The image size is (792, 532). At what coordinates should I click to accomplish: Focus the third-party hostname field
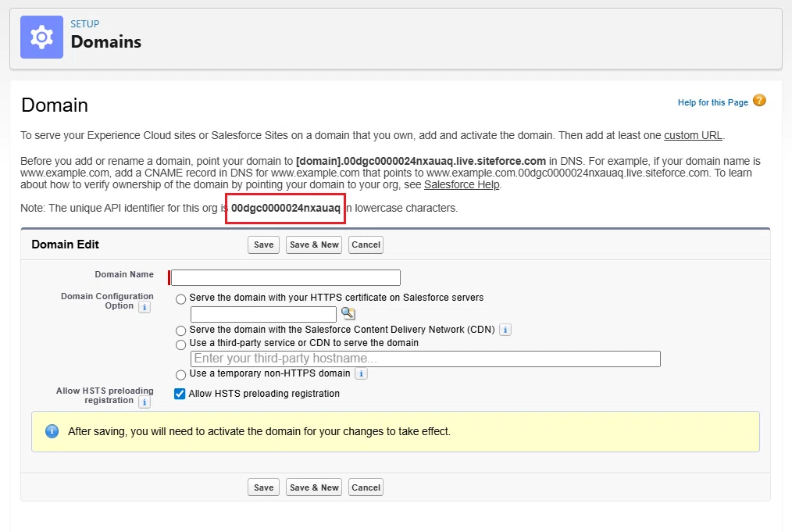point(426,359)
